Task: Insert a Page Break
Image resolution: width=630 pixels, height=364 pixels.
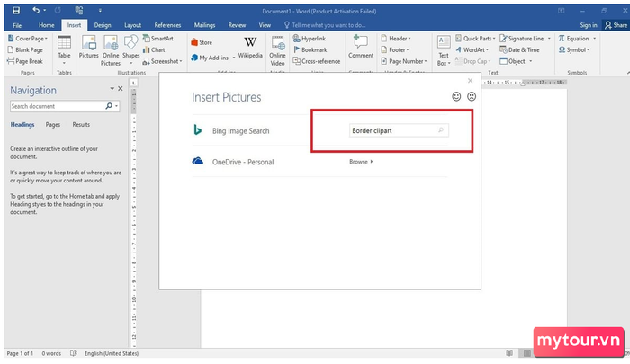Action: pos(25,61)
